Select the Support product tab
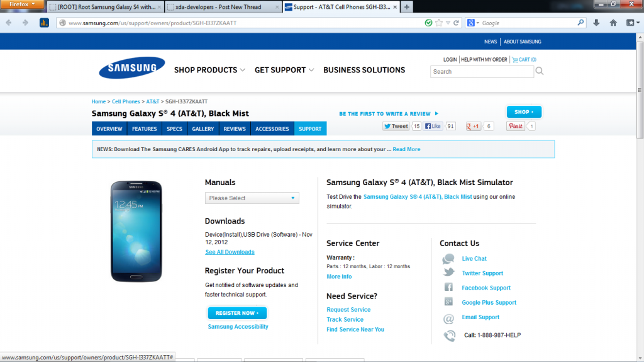 point(310,129)
